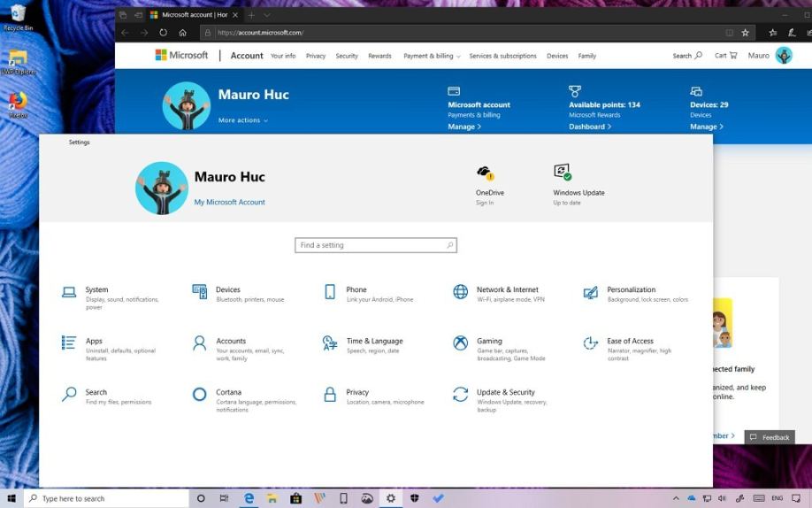Viewport: 812px width, 508px height.
Task: Open Microsoft Edge from the taskbar
Action: tap(249, 498)
